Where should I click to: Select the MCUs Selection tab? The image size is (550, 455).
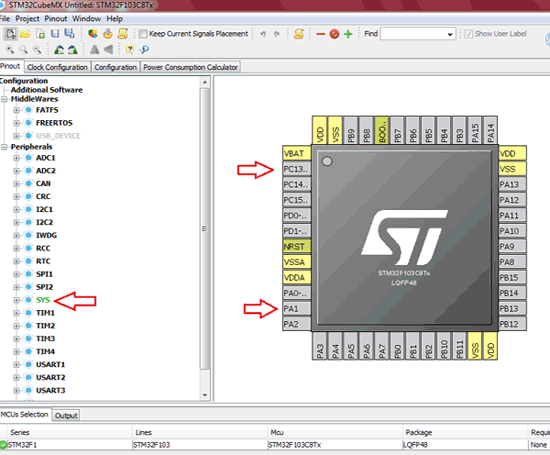point(25,414)
